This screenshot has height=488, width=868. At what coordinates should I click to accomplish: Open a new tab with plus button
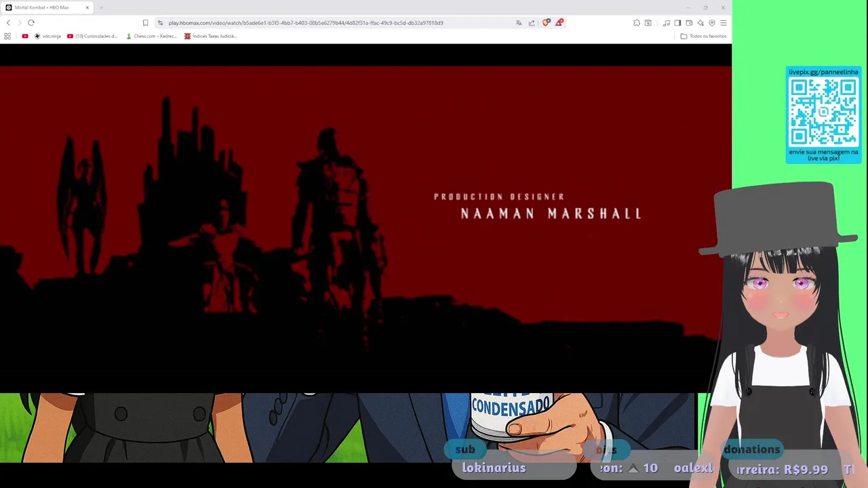(x=101, y=7)
